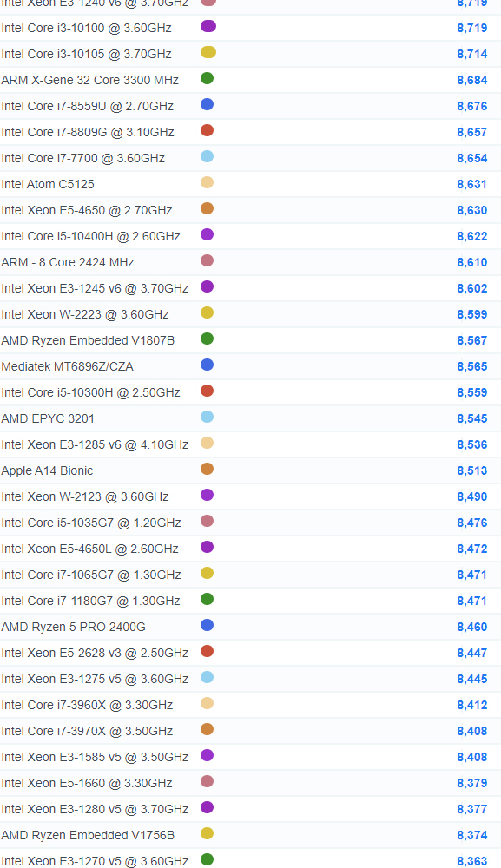This screenshot has height=868, width=501.
Task: Click the green dot beside Ryzen Embedded V1807B
Action: tap(207, 339)
